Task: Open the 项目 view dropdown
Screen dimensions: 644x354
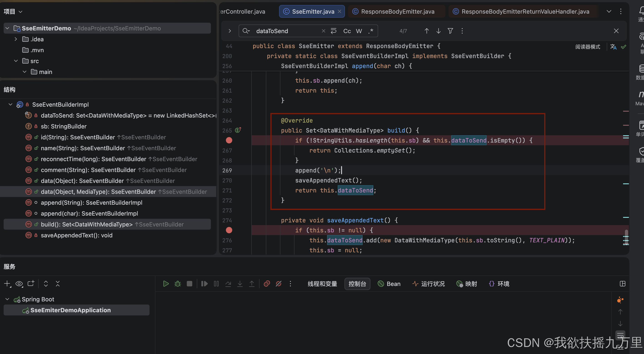Action: 13,12
